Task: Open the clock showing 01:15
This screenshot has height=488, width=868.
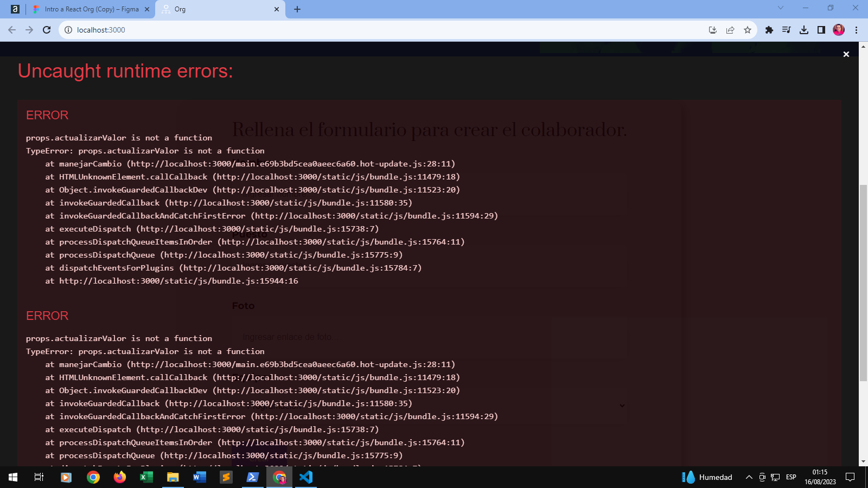Action: click(x=820, y=477)
